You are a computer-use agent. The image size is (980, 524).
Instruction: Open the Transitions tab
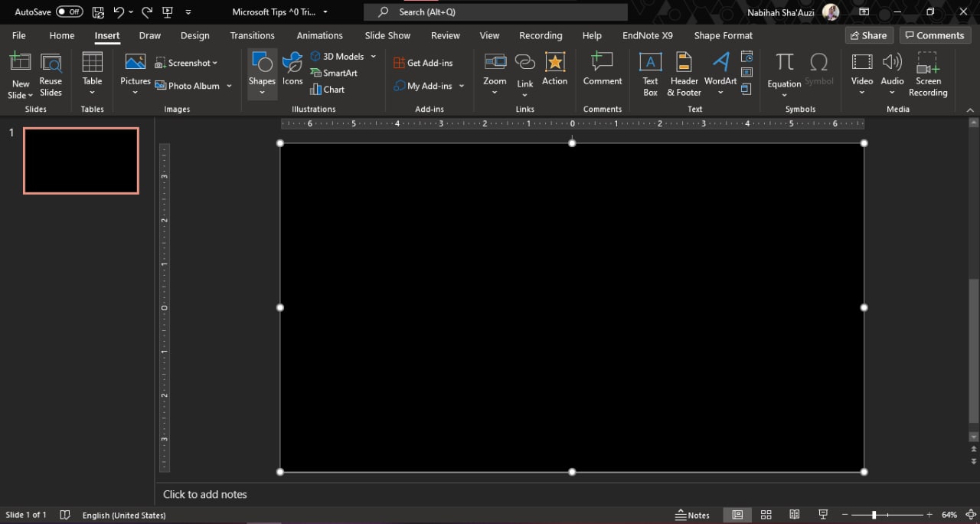coord(253,35)
